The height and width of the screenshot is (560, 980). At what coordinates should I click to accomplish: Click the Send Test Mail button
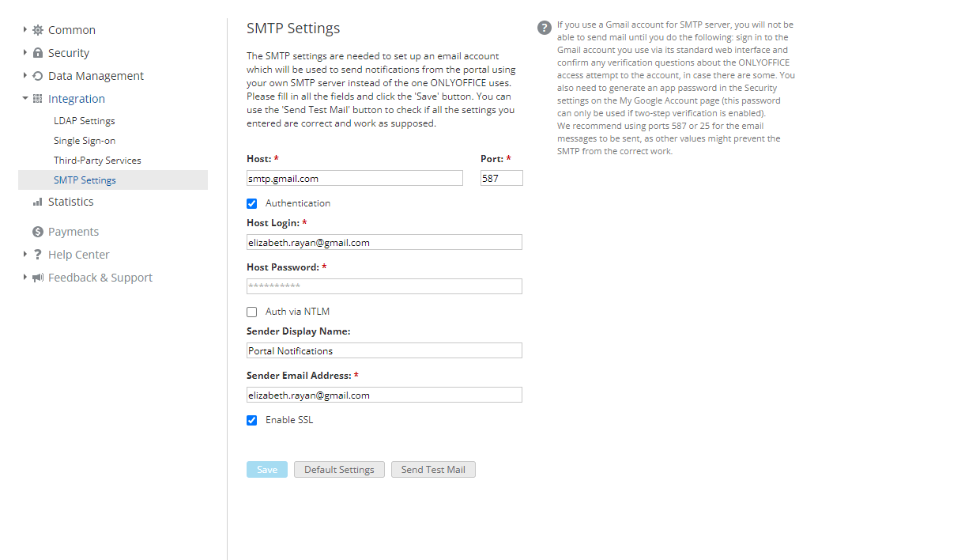[x=433, y=469]
